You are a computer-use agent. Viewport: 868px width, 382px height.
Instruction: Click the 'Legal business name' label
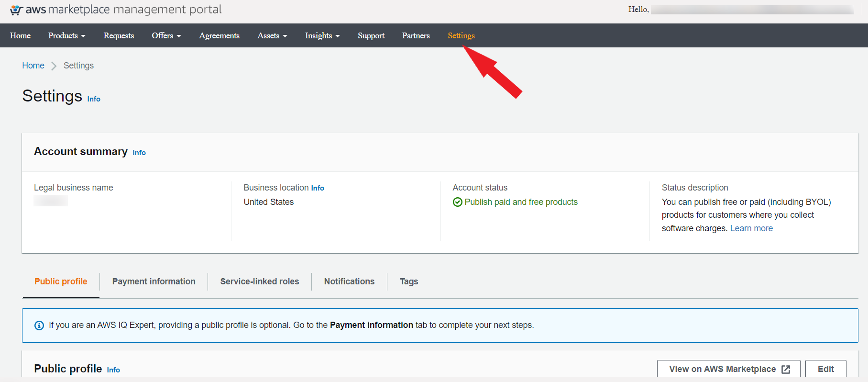(x=74, y=188)
